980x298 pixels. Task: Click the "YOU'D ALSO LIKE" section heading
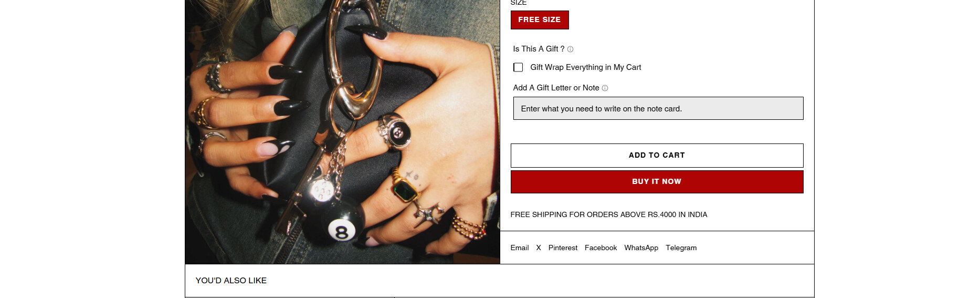pyautogui.click(x=231, y=281)
